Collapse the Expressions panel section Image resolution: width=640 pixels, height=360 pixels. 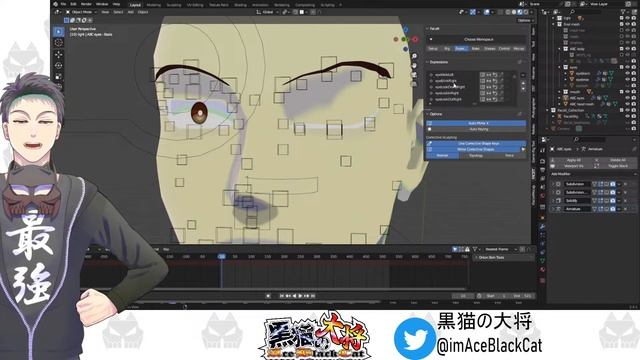pyautogui.click(x=427, y=62)
